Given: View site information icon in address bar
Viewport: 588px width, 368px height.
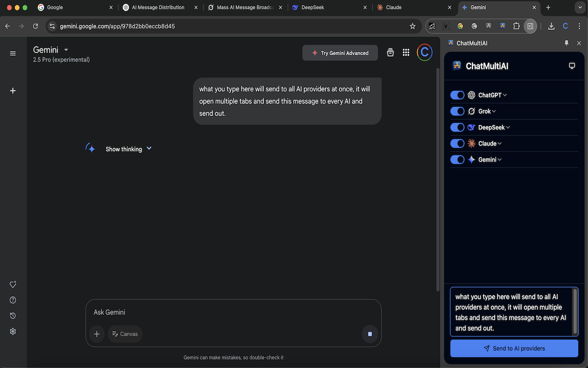Looking at the screenshot, I should pyautogui.click(x=52, y=26).
